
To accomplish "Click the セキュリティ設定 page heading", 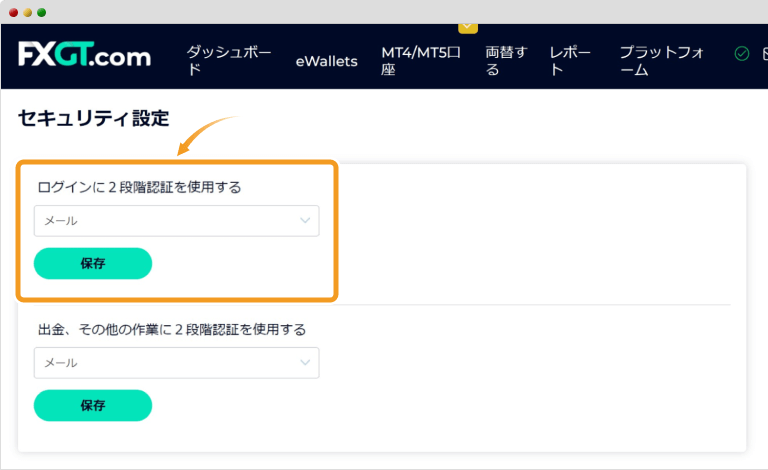I will [x=94, y=118].
